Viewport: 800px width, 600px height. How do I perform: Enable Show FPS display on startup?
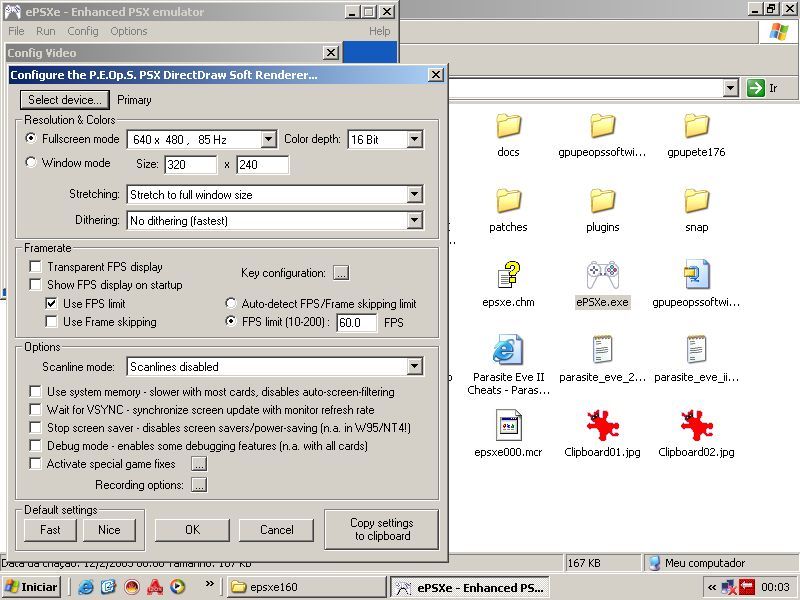pos(35,284)
